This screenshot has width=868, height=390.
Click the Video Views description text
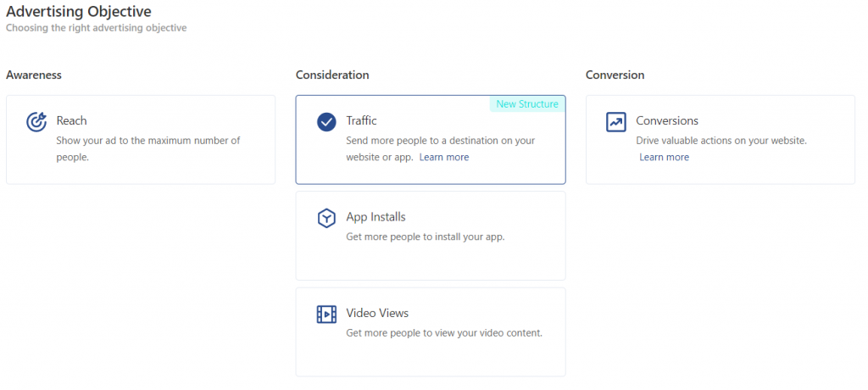tap(444, 333)
